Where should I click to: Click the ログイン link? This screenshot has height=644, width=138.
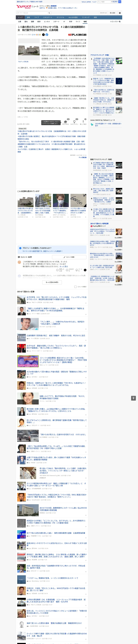(42, 8)
